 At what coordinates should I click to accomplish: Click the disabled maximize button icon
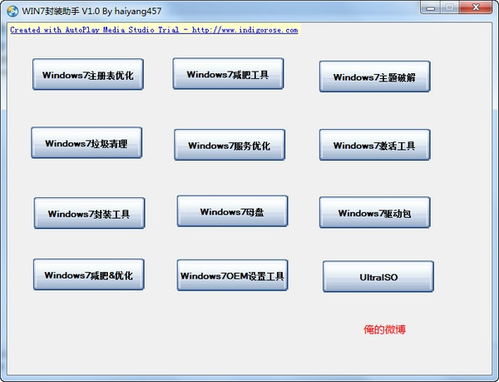pyautogui.click(x=450, y=8)
